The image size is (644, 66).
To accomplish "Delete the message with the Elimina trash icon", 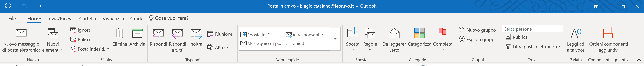I will tap(120, 33).
